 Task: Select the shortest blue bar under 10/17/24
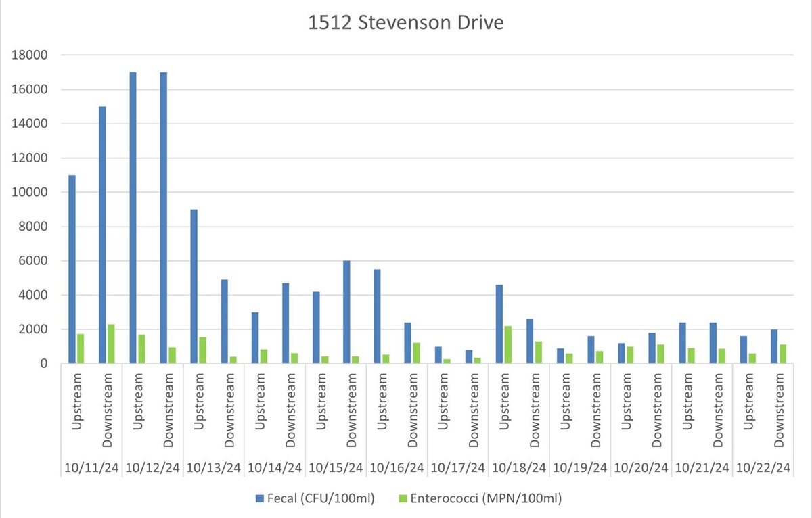tap(470, 357)
